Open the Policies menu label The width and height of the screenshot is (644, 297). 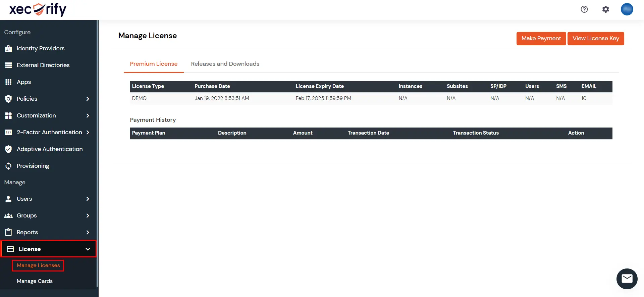[x=27, y=99]
